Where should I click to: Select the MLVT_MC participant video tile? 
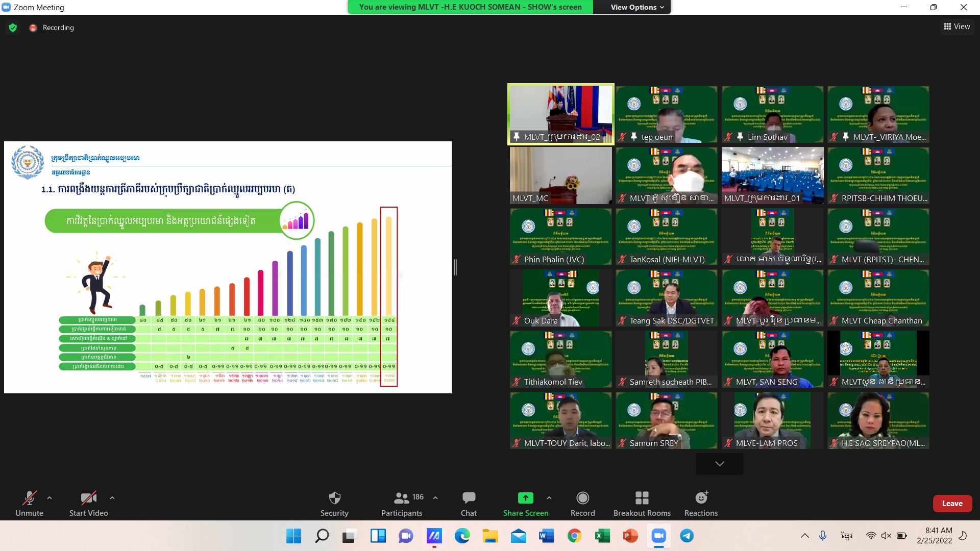[560, 176]
